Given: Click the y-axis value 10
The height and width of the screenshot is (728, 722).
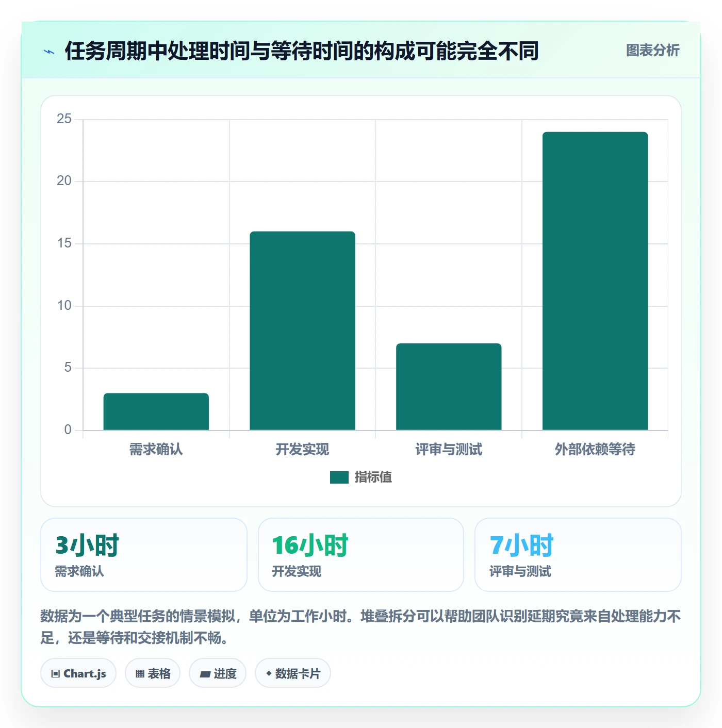Looking at the screenshot, I should coord(64,306).
